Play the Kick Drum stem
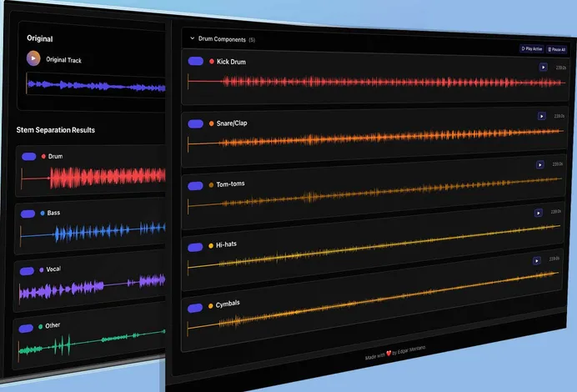The image size is (577, 392). (x=543, y=67)
